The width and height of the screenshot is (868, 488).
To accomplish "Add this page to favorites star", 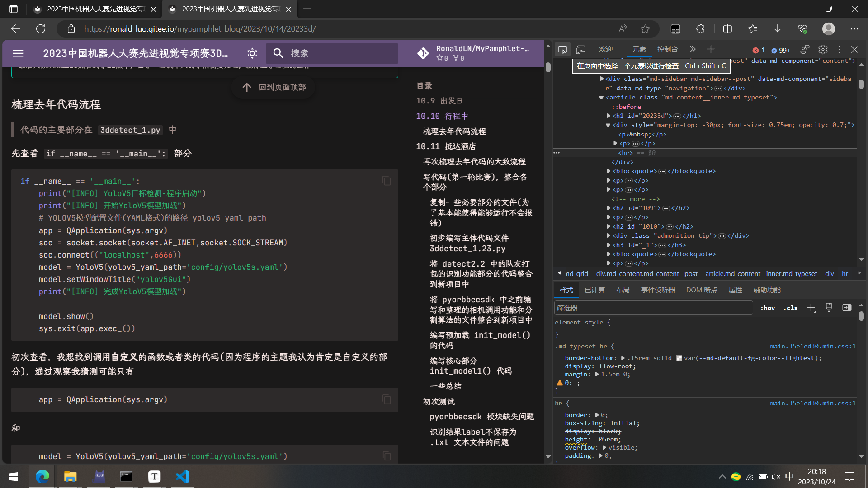I will pos(645,29).
